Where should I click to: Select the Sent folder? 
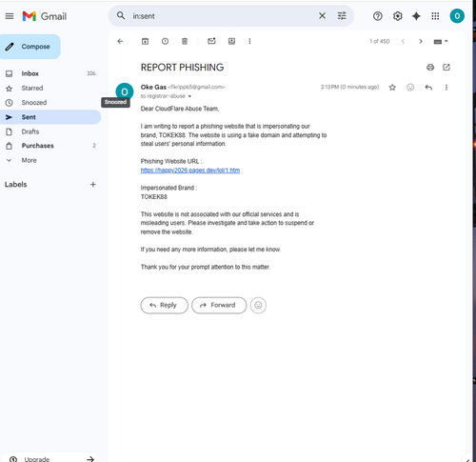coord(50,117)
